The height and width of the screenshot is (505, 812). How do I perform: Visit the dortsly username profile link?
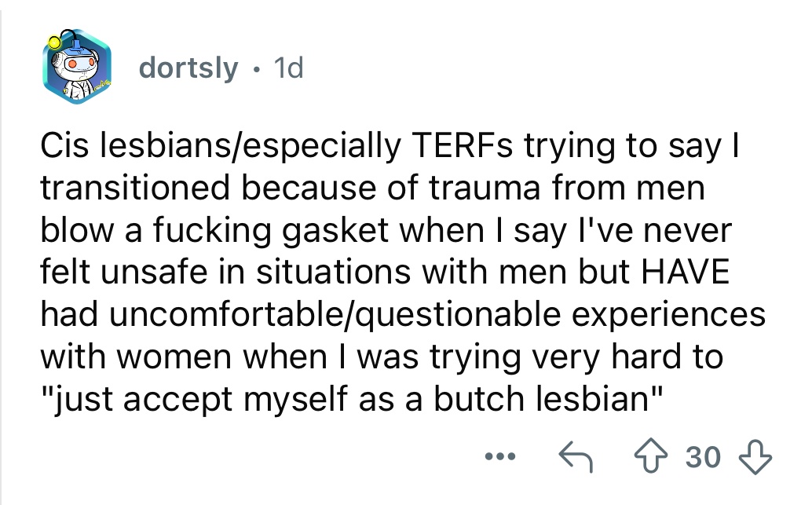click(188, 68)
